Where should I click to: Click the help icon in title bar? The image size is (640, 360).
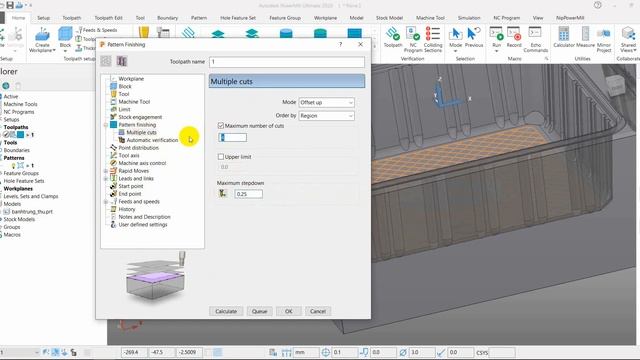598,5
